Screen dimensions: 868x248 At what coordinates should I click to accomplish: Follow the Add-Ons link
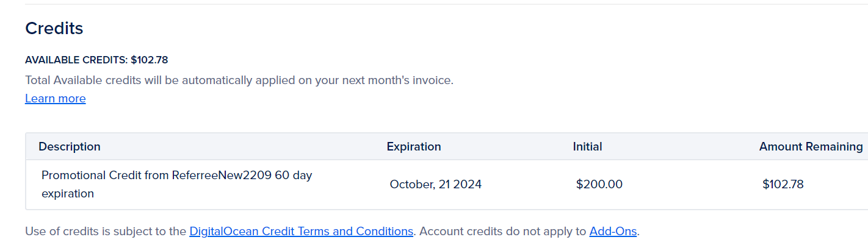tap(612, 232)
